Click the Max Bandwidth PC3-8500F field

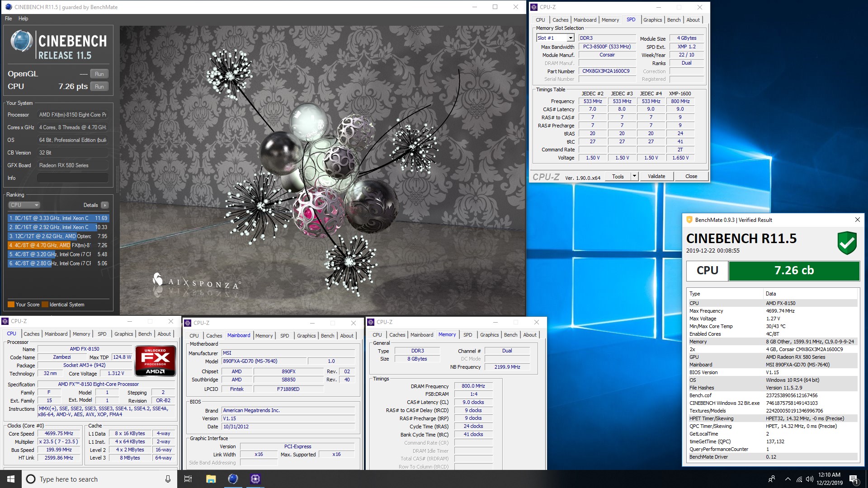tap(607, 47)
